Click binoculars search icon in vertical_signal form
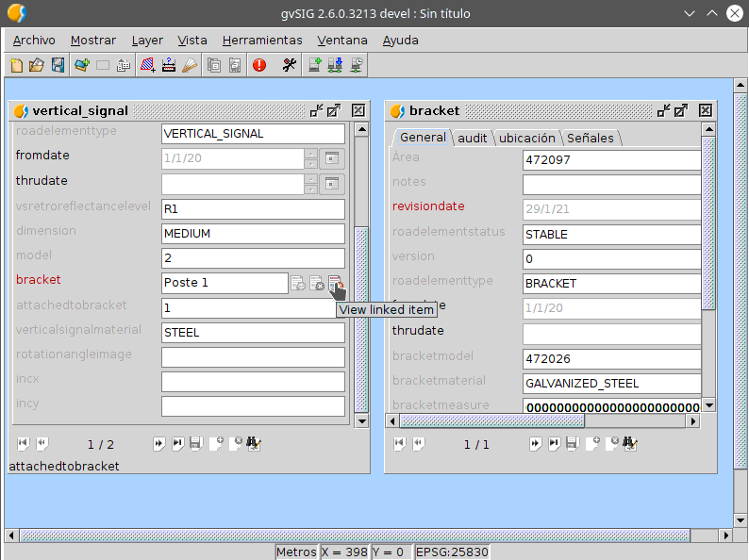Screen dimensions: 749x560 point(253,444)
